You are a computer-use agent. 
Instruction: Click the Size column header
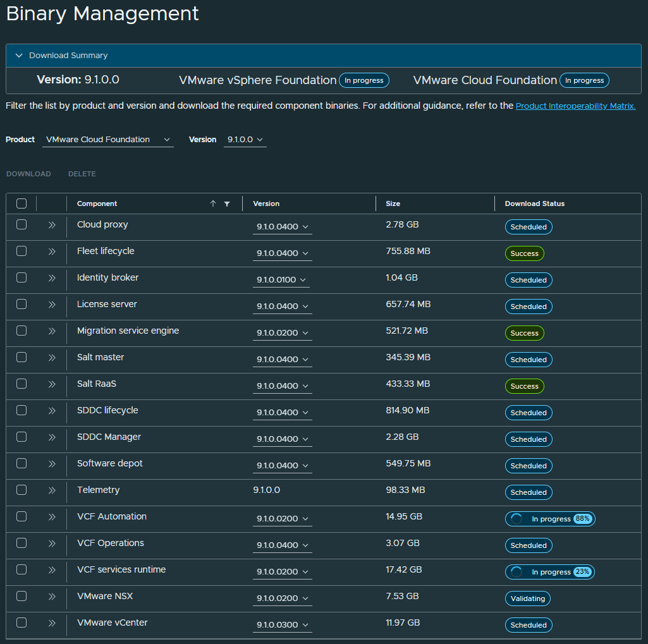click(x=393, y=204)
